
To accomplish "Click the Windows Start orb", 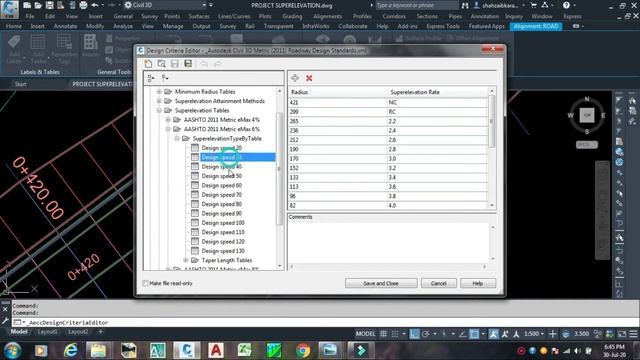I will (x=12, y=350).
